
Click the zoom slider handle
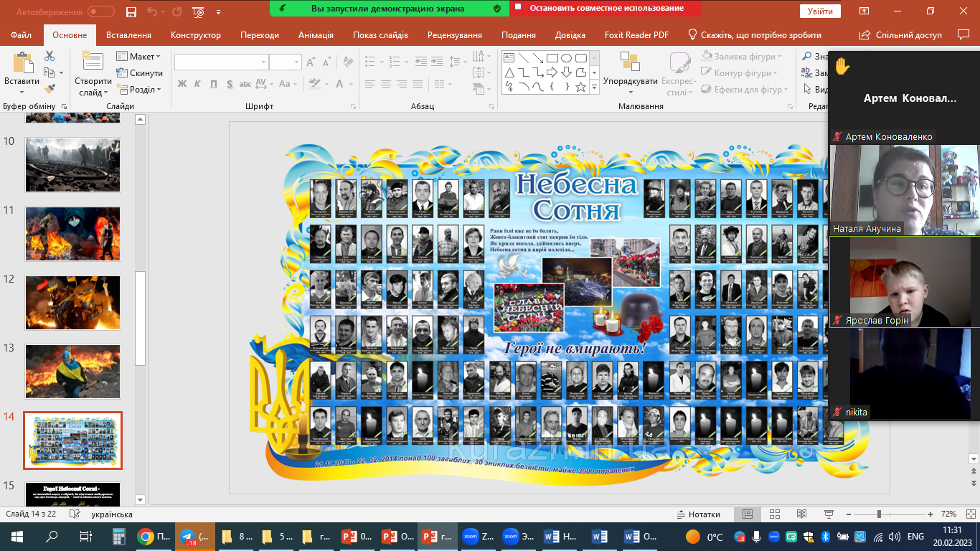click(x=879, y=514)
